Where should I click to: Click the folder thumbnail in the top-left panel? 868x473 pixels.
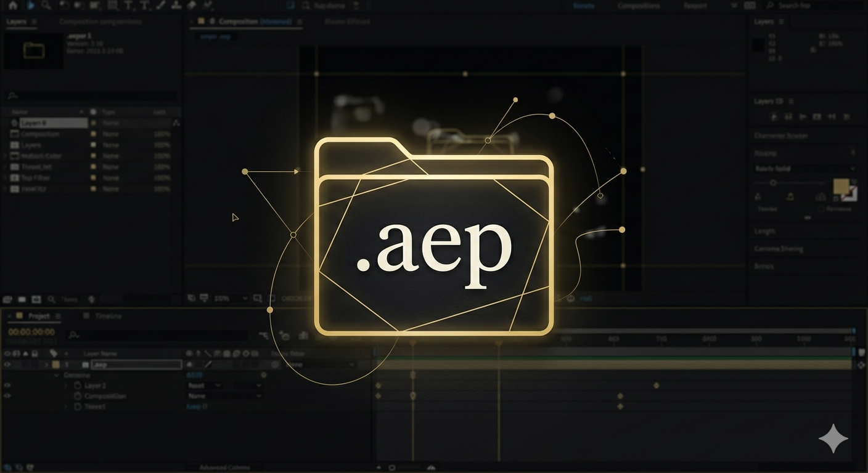click(34, 51)
